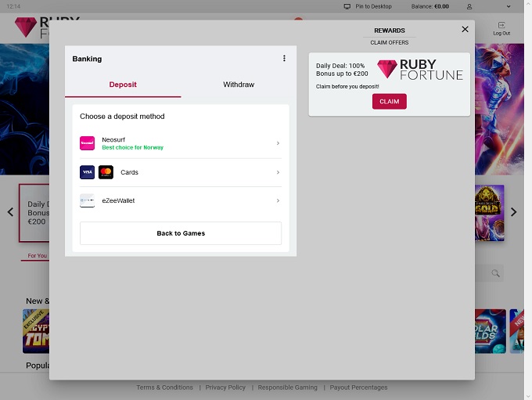The width and height of the screenshot is (532, 400).
Task: Click the eZeeWallet logo icon
Action: (x=87, y=201)
